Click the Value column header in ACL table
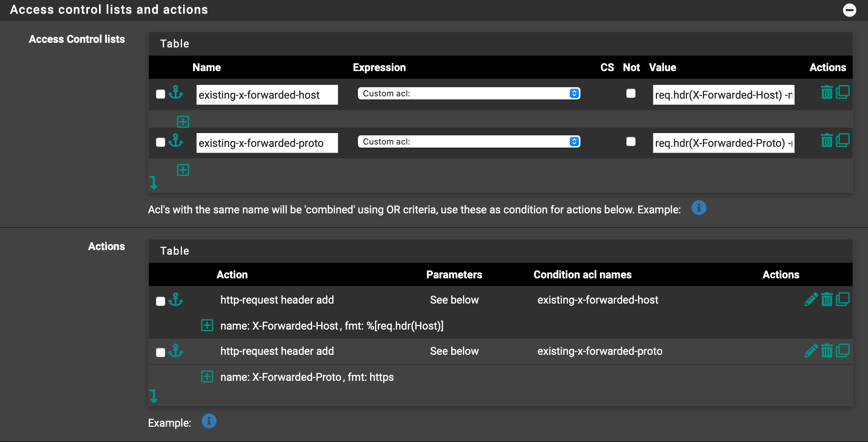Screen dimensions: 868x442 [662, 67]
